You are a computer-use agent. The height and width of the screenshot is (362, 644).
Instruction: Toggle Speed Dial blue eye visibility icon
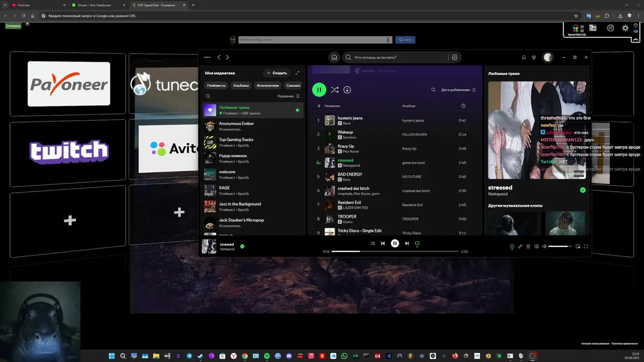point(636,31)
